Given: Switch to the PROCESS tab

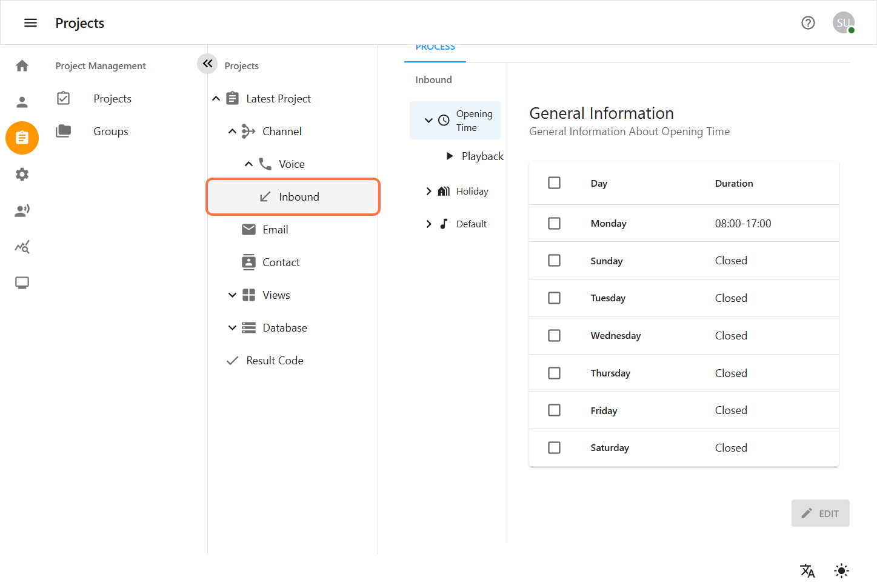Looking at the screenshot, I should coord(435,48).
